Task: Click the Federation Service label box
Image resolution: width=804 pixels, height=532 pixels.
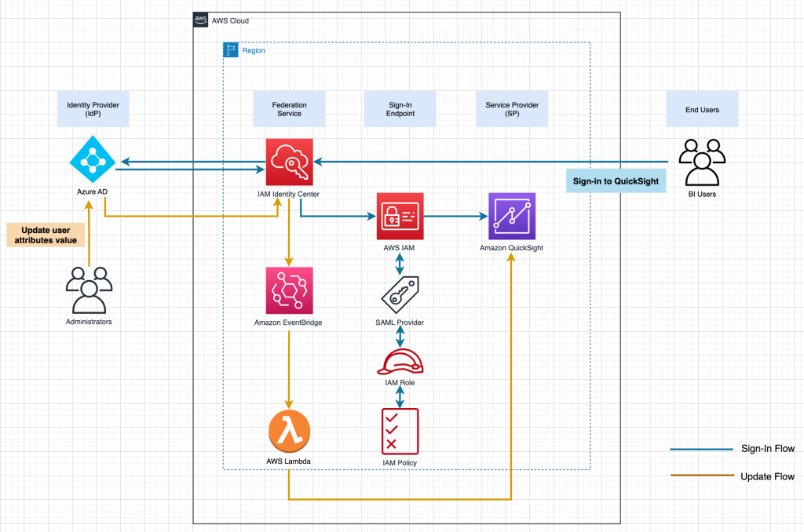Action: tap(289, 109)
